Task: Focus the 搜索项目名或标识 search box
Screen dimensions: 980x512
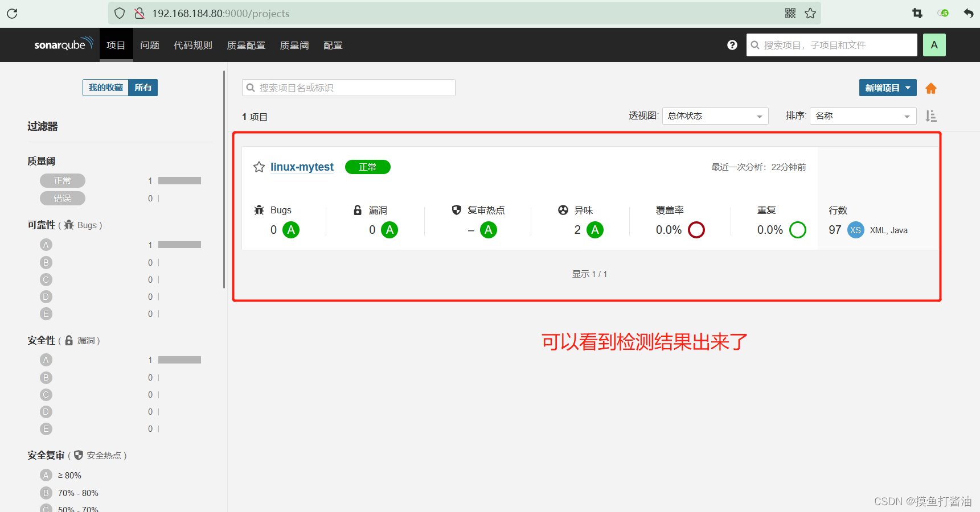Action: (x=348, y=88)
